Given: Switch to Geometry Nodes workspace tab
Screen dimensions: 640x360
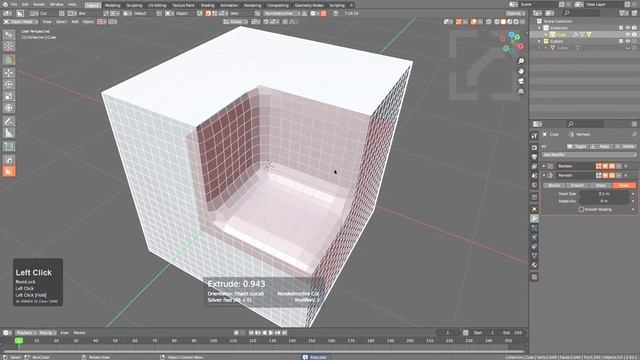Looking at the screenshot, I should [309, 5].
